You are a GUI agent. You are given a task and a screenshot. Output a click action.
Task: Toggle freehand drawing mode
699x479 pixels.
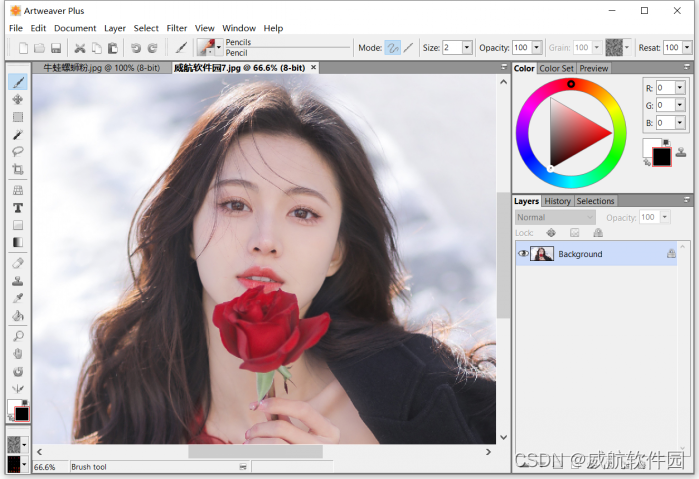393,48
